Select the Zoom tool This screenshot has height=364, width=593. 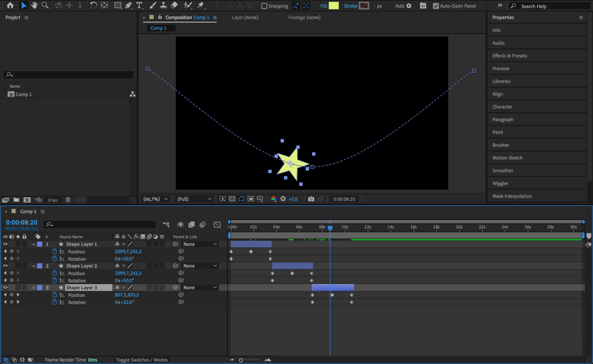45,5
